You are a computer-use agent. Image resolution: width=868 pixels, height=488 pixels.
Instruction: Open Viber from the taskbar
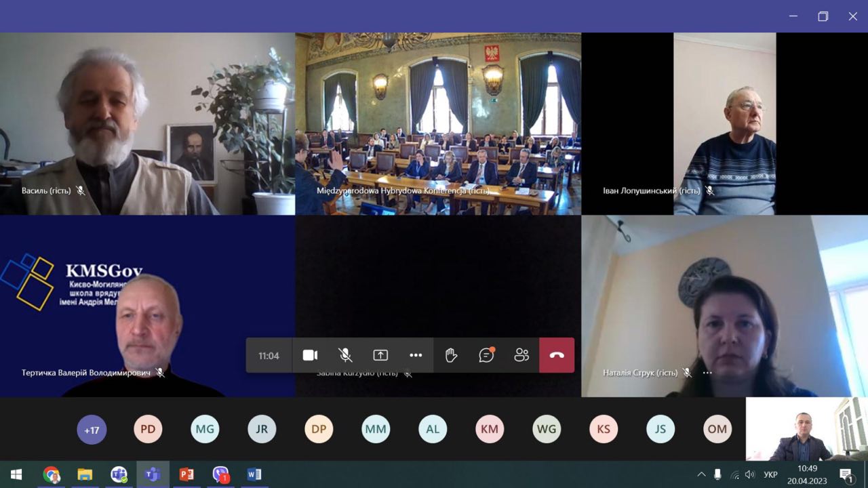(x=220, y=474)
